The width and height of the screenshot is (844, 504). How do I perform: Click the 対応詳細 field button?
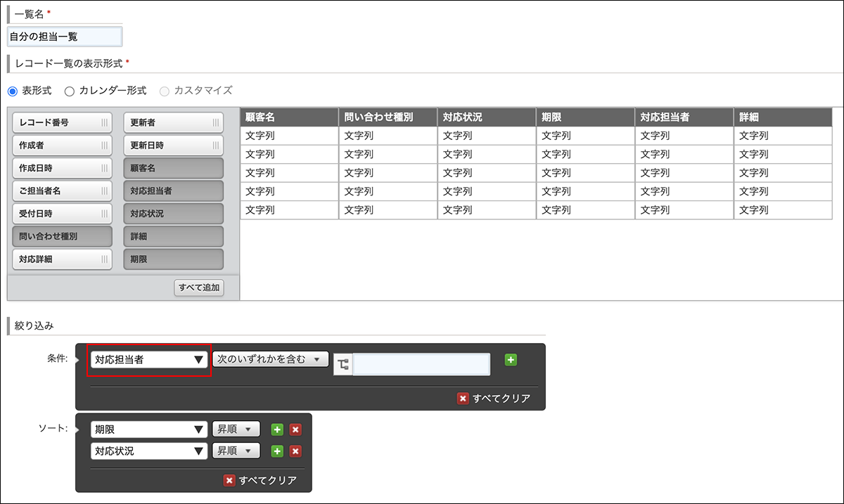coord(62,259)
